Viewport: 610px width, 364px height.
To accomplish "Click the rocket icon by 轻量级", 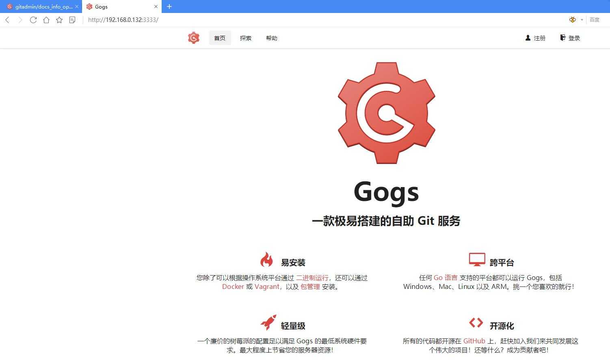I will (x=268, y=322).
